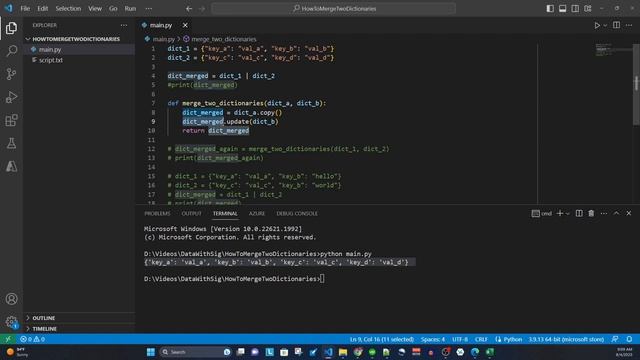Toggle the secondary side bar layout icon
Image resolution: width=640 pixels, height=360 pixels.
(x=575, y=9)
